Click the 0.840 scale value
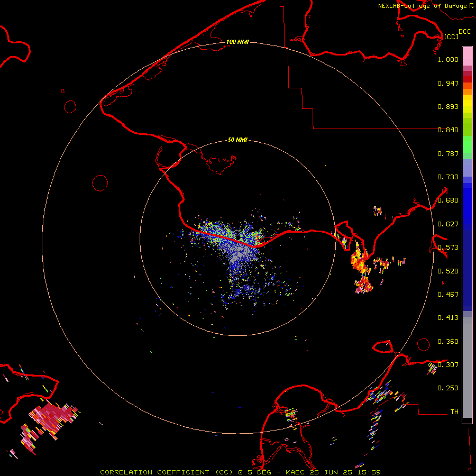The width and height of the screenshot is (476, 476). [x=448, y=130]
